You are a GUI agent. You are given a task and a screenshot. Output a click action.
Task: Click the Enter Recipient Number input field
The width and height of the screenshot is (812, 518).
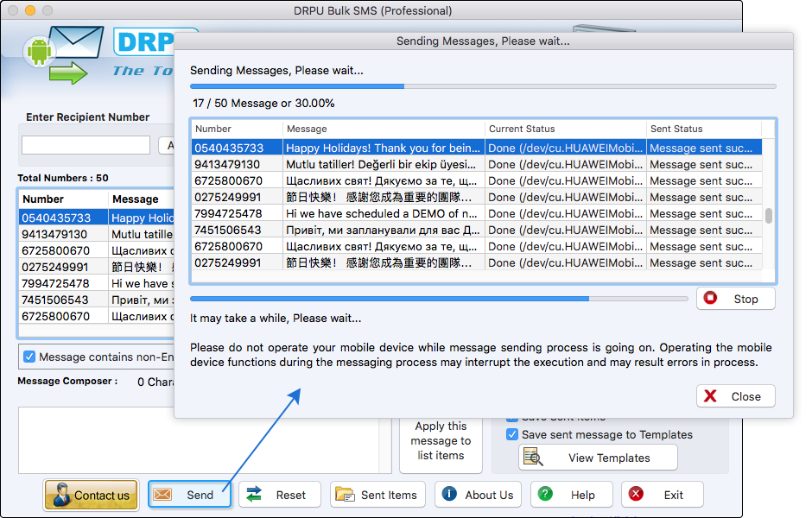(86, 145)
